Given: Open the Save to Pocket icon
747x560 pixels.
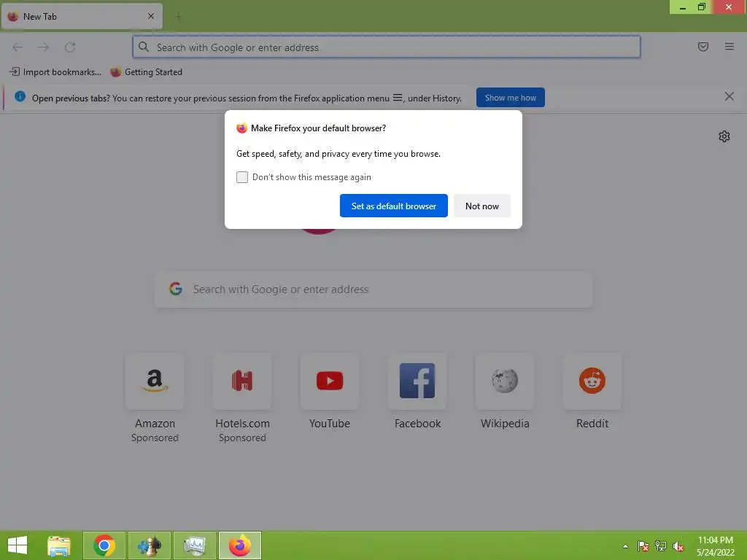Looking at the screenshot, I should tap(703, 47).
